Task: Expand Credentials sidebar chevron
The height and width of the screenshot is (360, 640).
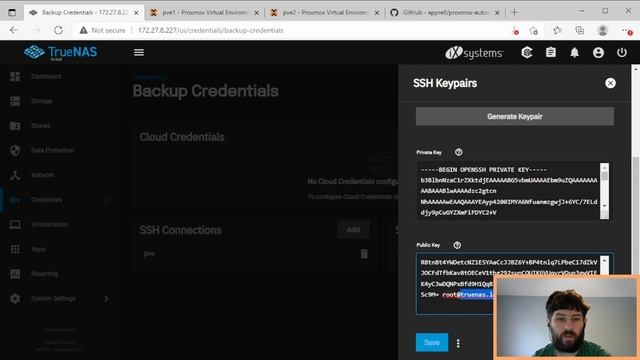Action: click(x=107, y=200)
